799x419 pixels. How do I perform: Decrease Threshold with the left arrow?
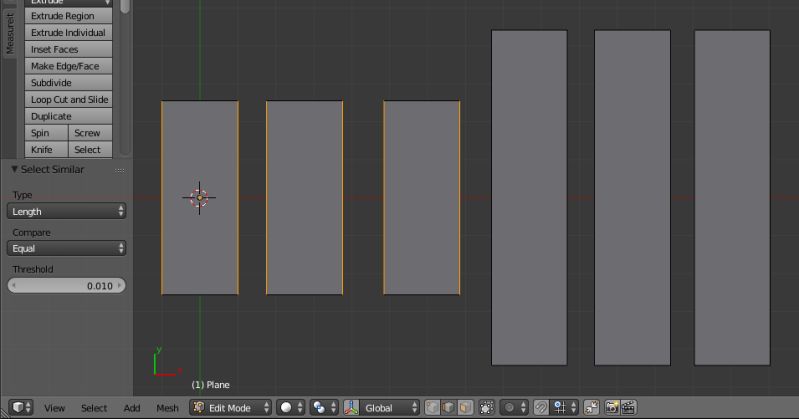(14, 285)
